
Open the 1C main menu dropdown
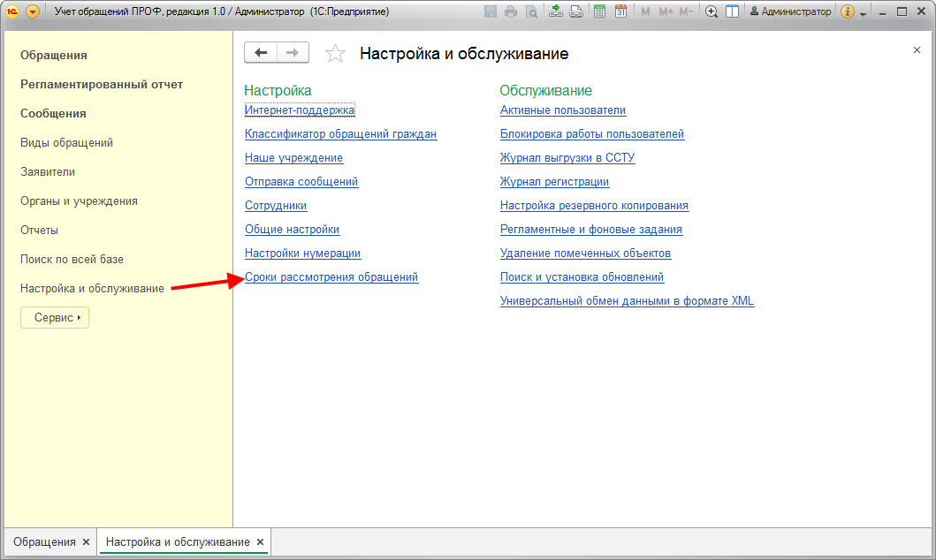pos(33,11)
